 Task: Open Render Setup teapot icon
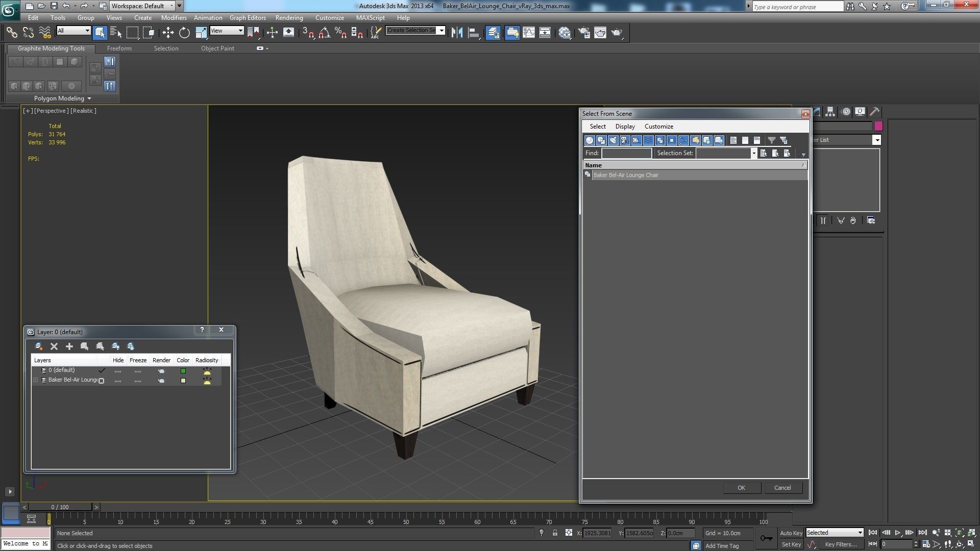point(583,33)
